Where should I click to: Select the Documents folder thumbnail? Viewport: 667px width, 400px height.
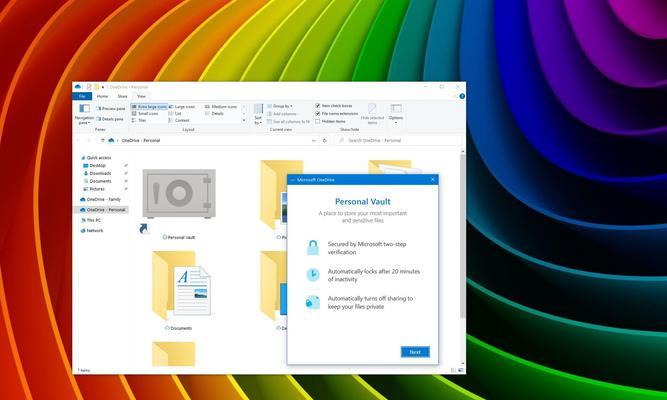tap(181, 286)
